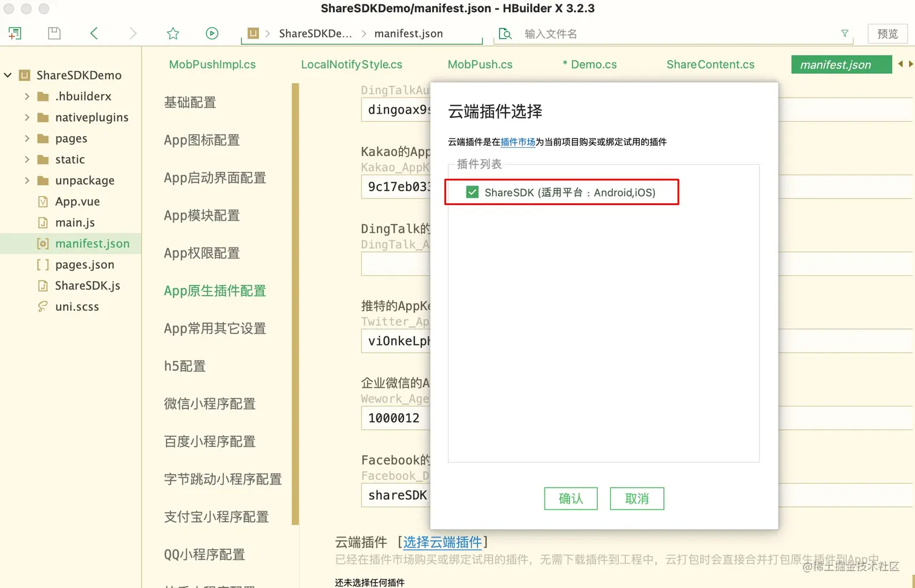Open the 基础配置 settings section
The height and width of the screenshot is (588, 915).
click(190, 102)
